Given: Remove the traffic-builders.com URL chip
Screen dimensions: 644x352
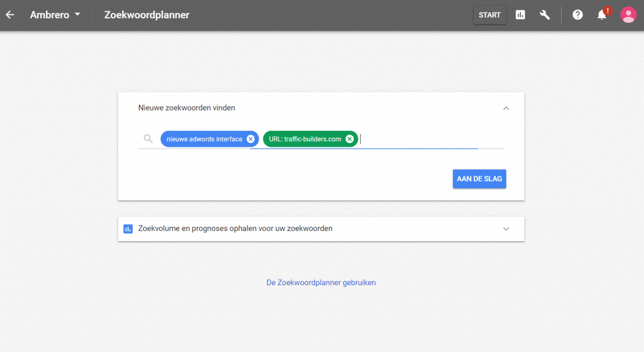Looking at the screenshot, I should point(350,139).
